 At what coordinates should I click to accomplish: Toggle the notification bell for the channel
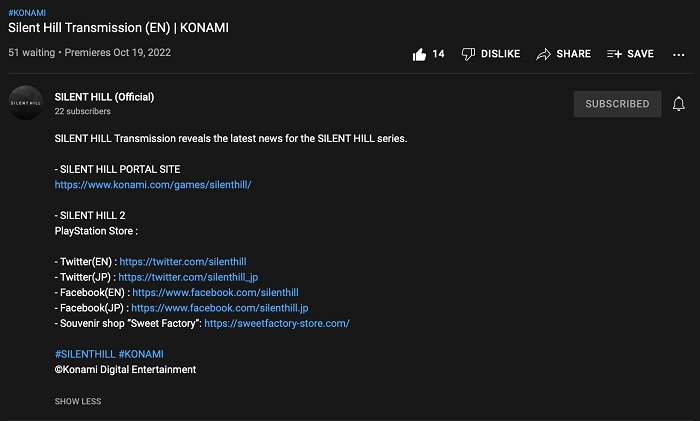pos(679,104)
